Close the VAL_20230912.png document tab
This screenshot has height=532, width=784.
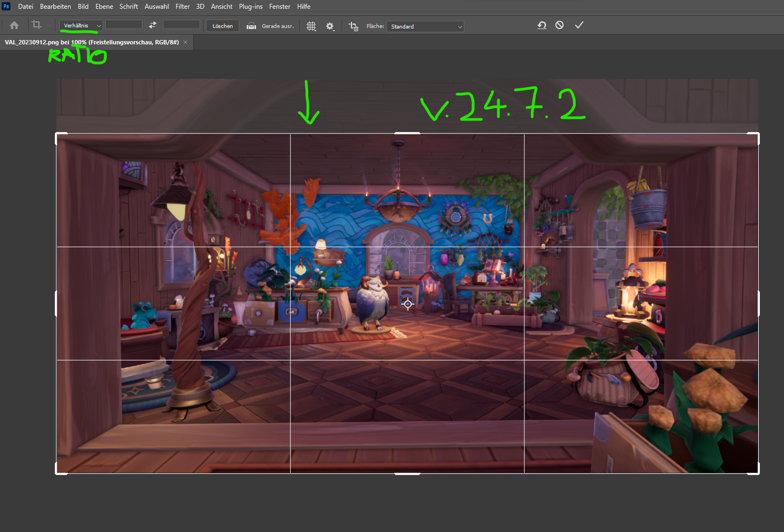tap(185, 42)
